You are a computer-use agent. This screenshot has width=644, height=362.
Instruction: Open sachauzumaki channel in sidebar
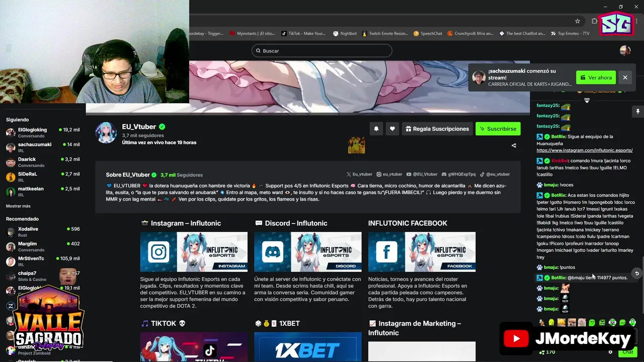coord(43,147)
